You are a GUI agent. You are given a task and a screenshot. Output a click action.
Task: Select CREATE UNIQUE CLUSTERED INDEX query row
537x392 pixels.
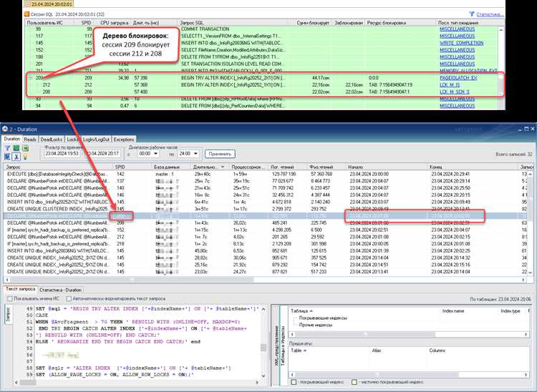pos(264,209)
